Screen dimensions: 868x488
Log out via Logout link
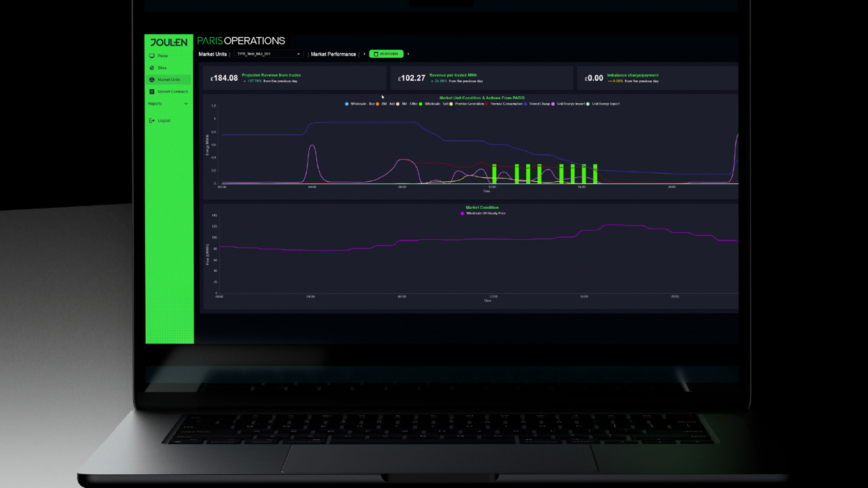[x=164, y=121]
